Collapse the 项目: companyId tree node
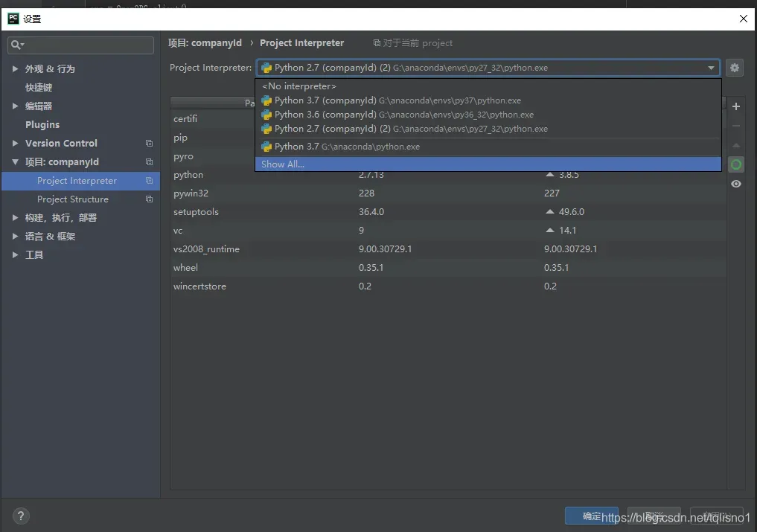This screenshot has height=532, width=757. 15,161
